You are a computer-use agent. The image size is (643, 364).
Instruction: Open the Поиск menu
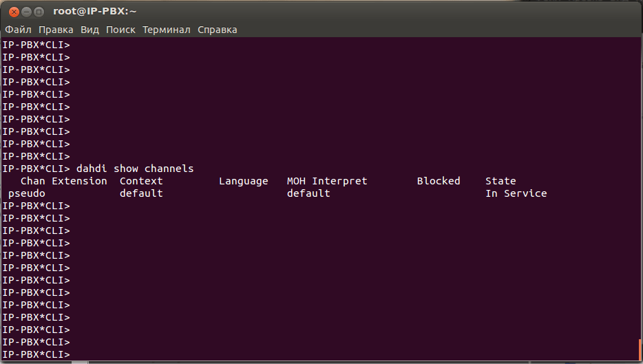(120, 30)
